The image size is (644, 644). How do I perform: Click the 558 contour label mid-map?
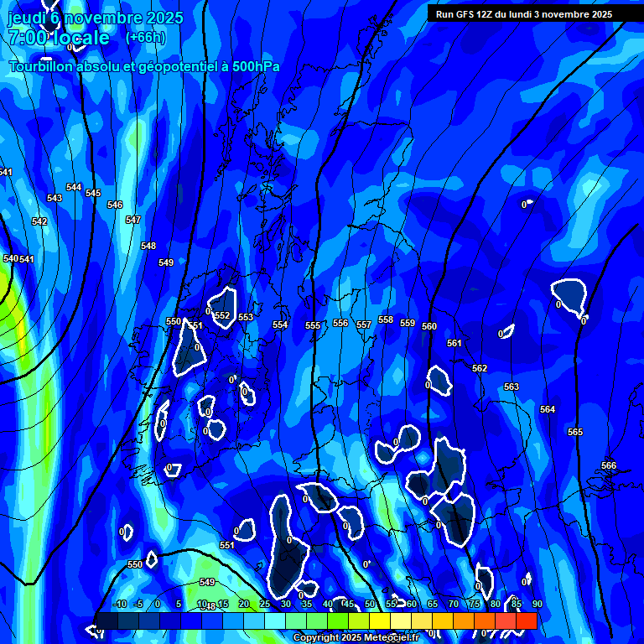coord(386,319)
